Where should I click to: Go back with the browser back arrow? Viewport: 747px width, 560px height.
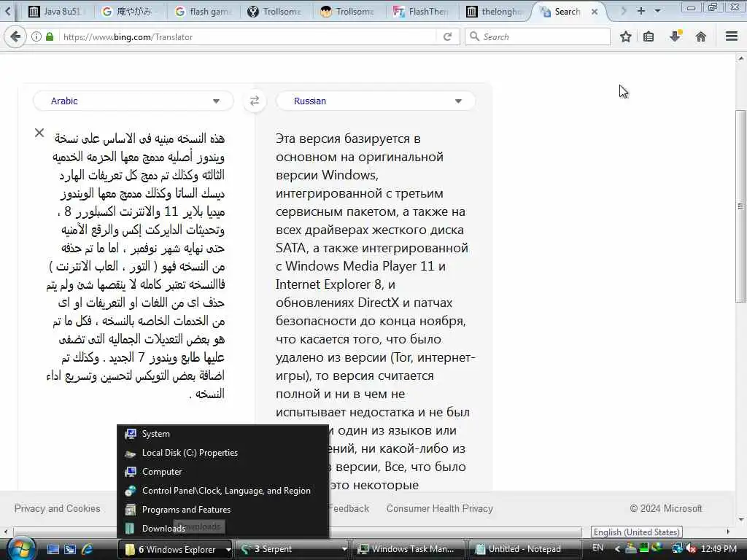pyautogui.click(x=15, y=36)
